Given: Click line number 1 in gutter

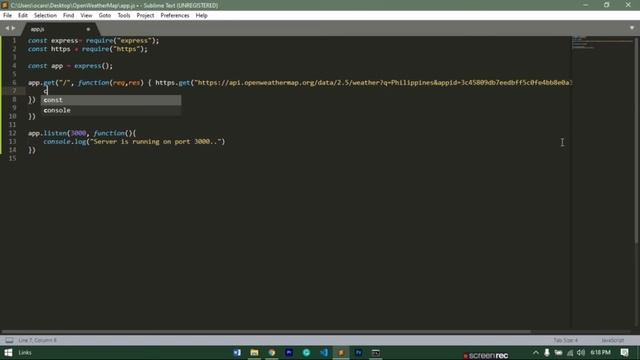Looking at the screenshot, I should [14, 40].
